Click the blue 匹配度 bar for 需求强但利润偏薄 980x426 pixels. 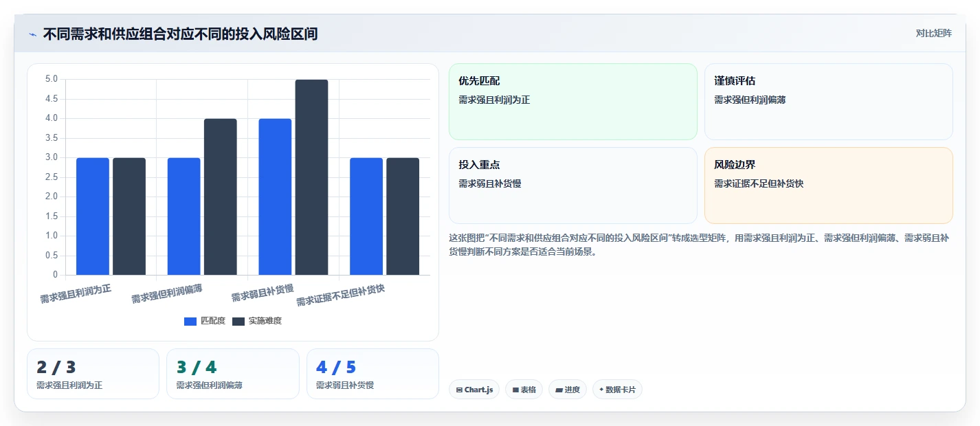(x=184, y=216)
